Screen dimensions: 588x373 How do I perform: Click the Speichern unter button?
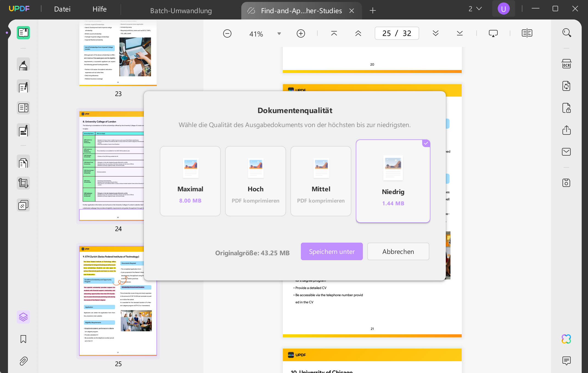coord(332,251)
